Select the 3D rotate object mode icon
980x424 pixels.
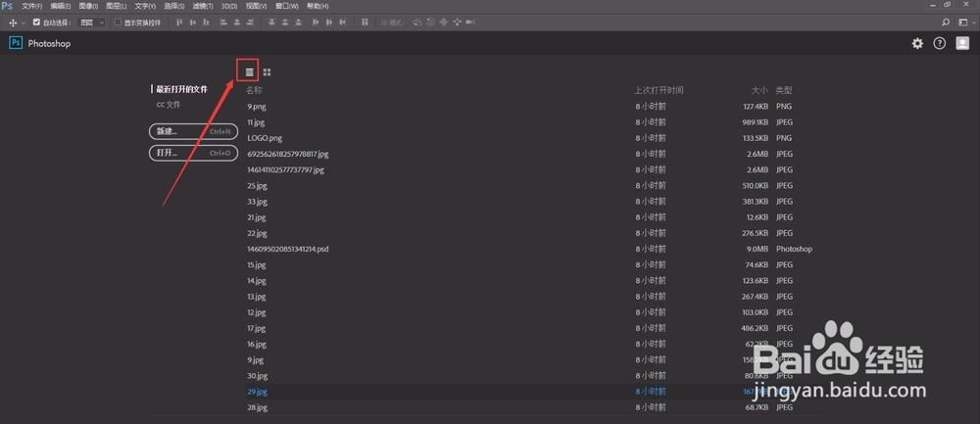point(416,23)
